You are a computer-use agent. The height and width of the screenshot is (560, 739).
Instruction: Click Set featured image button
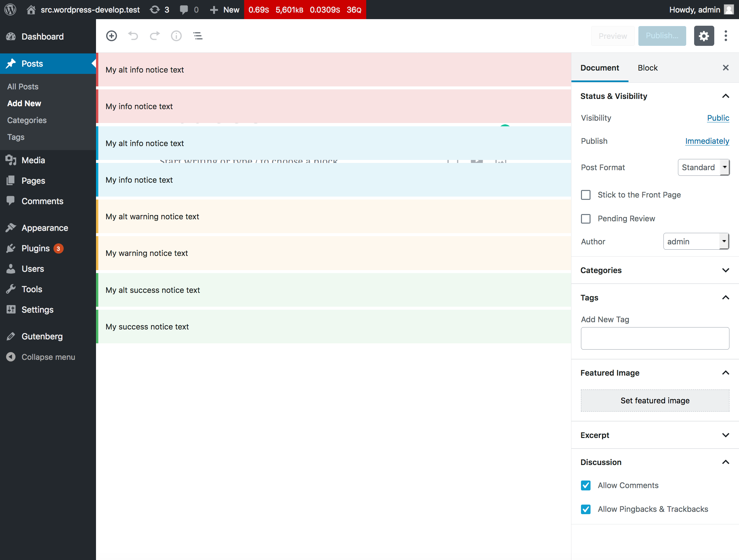[x=655, y=400]
